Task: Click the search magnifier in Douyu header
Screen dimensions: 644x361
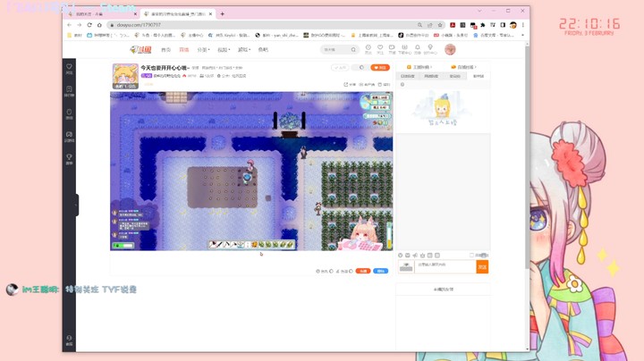Action: point(353,50)
